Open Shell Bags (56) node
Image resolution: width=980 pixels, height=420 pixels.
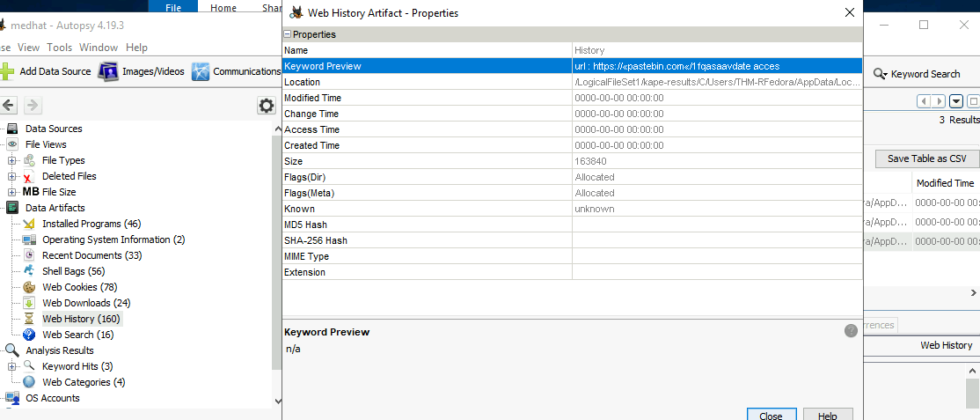coord(73,271)
